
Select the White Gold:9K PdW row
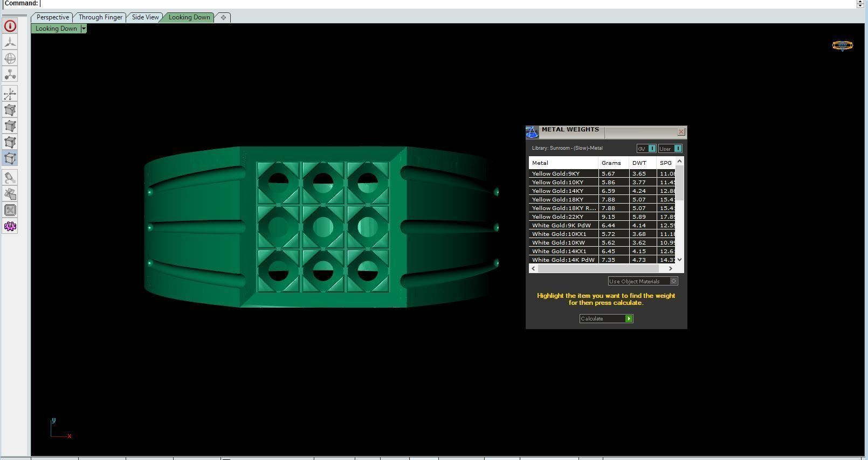pyautogui.click(x=602, y=225)
